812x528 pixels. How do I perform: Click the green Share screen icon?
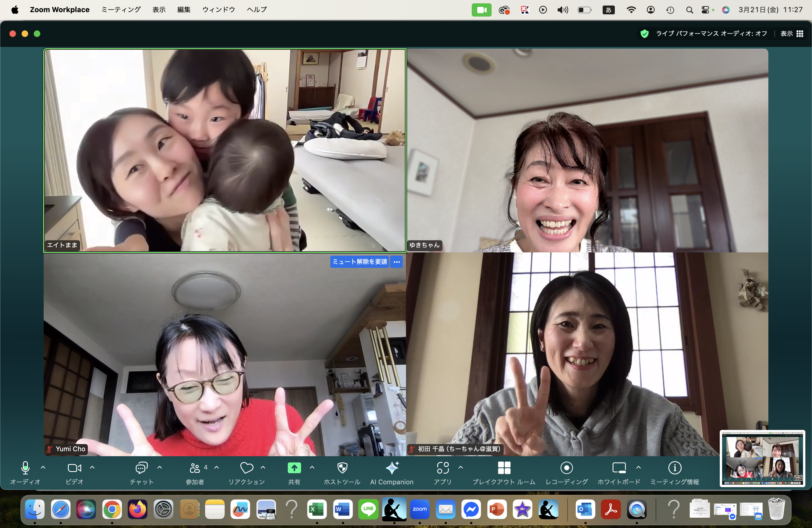(x=294, y=468)
